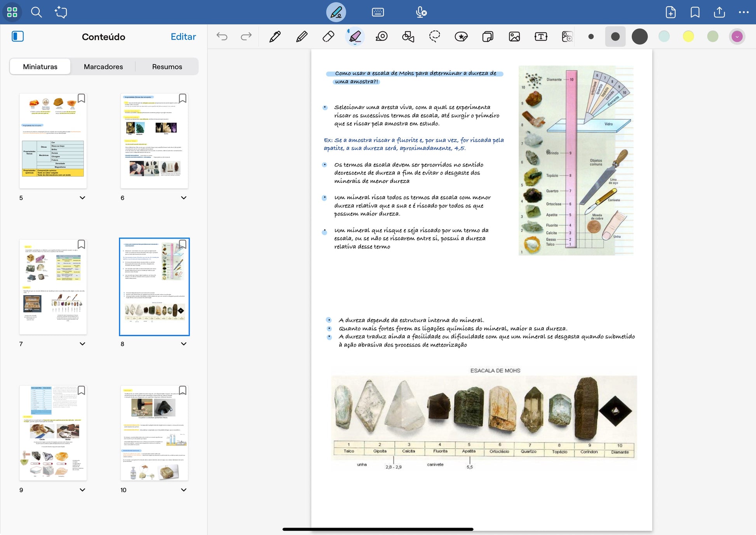756x535 pixels.
Task: Expand options chevron for page 9
Action: pos(82,490)
